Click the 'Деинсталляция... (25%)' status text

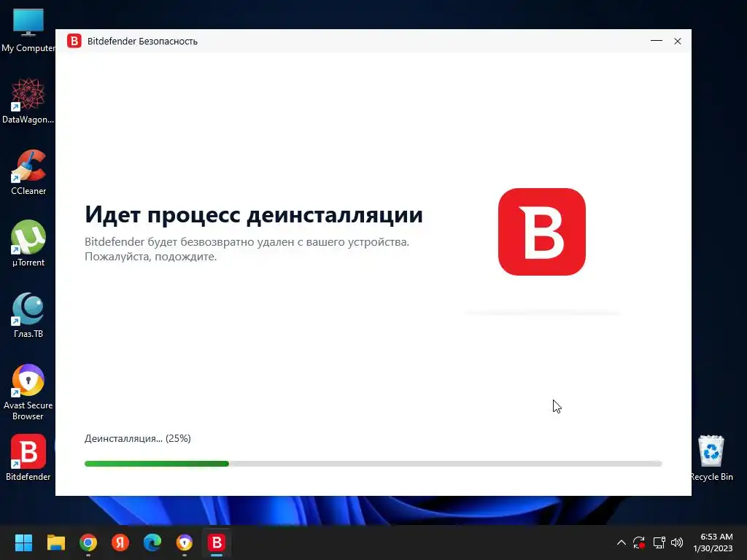[x=138, y=438]
